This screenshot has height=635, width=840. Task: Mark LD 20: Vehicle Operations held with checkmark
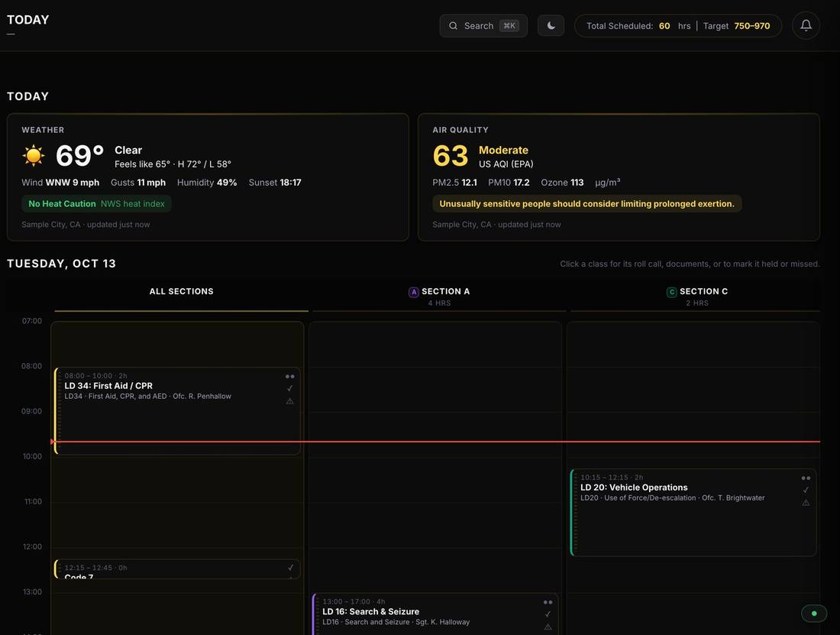pyautogui.click(x=806, y=490)
